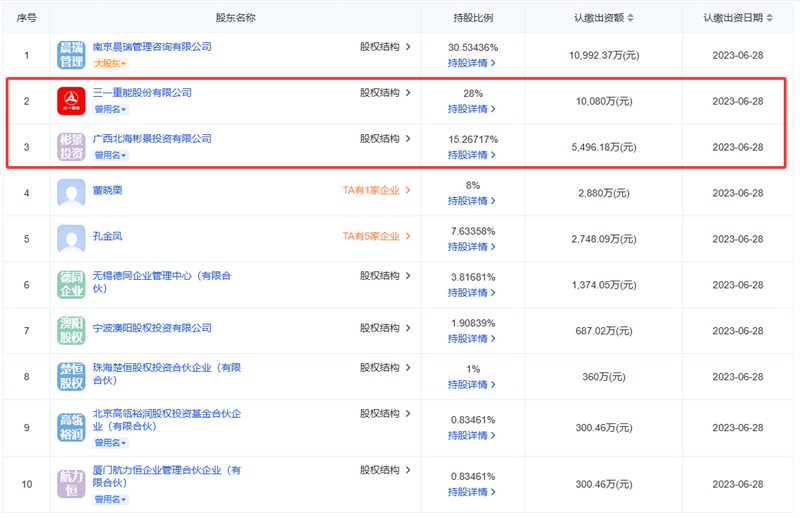Expand 曾用名 dropdown under 广西北海彬景投资

tap(110, 155)
